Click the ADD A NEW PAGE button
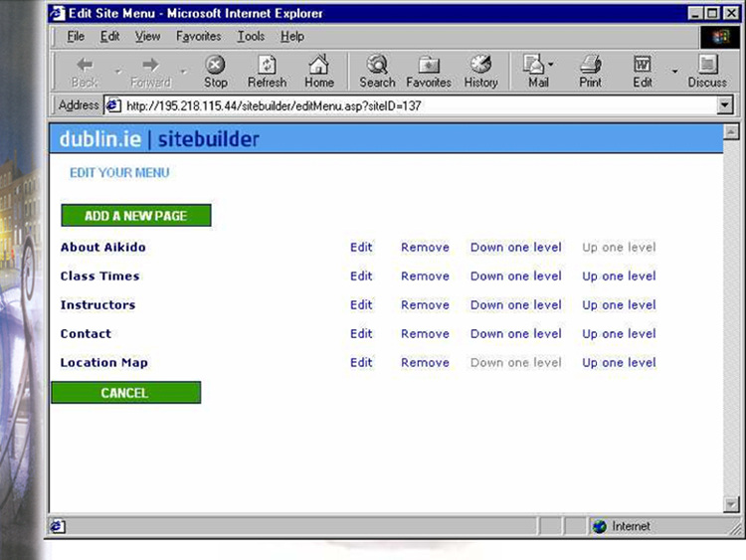 [x=135, y=216]
